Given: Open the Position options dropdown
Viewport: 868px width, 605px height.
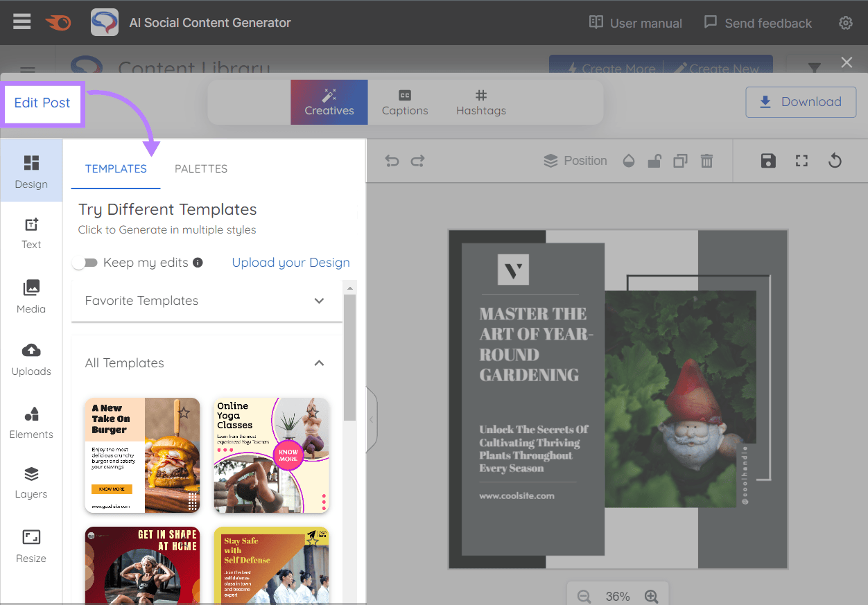Looking at the screenshot, I should pyautogui.click(x=575, y=160).
